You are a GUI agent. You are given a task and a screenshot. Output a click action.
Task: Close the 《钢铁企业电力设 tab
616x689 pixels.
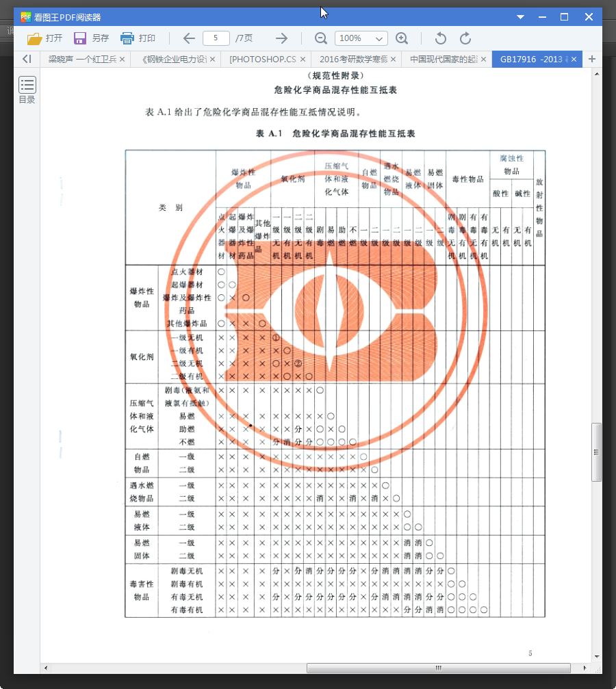pyautogui.click(x=212, y=60)
